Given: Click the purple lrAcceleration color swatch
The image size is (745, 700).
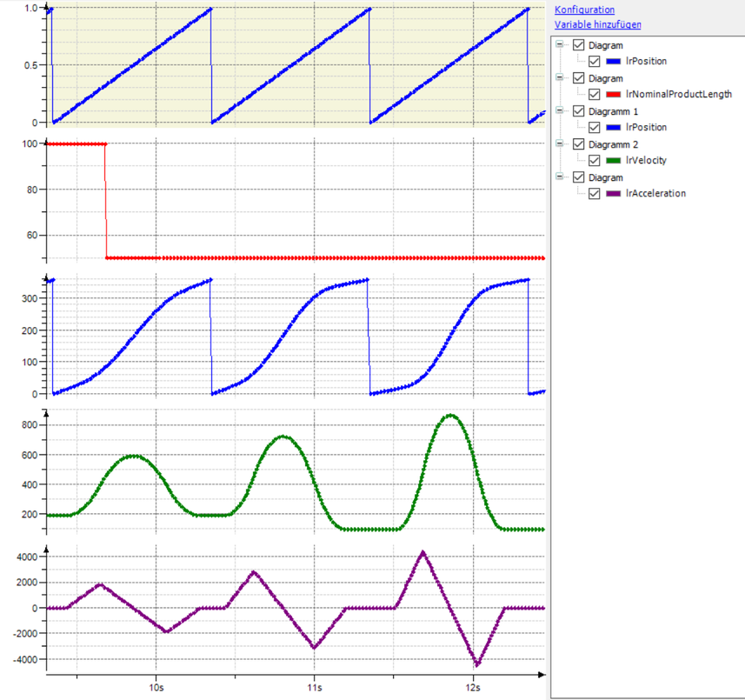Looking at the screenshot, I should coord(614,194).
